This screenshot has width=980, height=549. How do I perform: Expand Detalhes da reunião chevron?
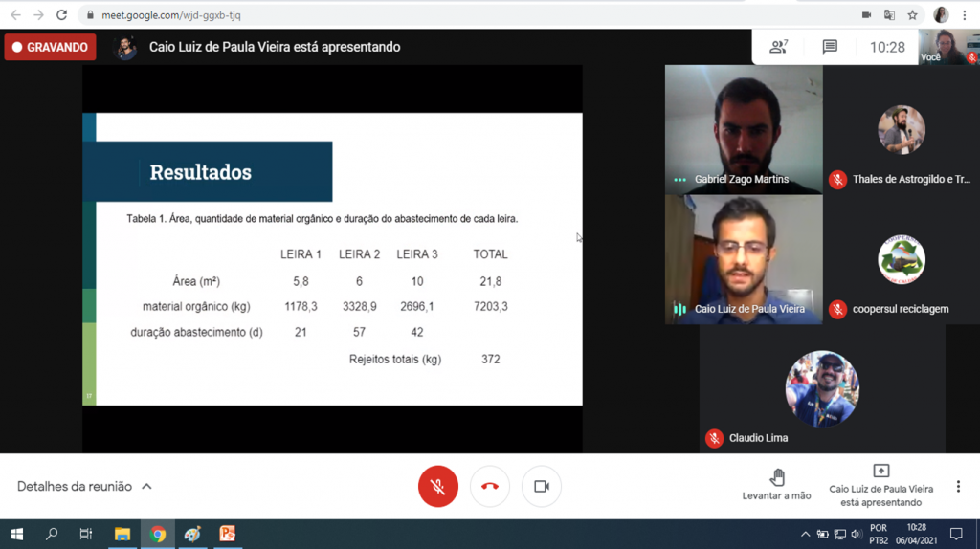(x=146, y=486)
